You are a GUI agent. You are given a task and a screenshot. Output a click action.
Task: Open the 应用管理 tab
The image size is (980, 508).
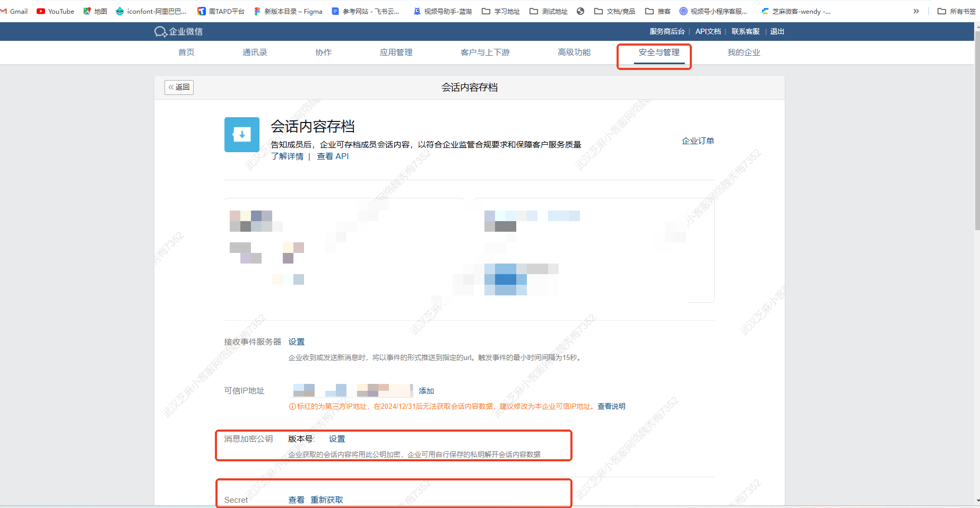[x=396, y=52]
